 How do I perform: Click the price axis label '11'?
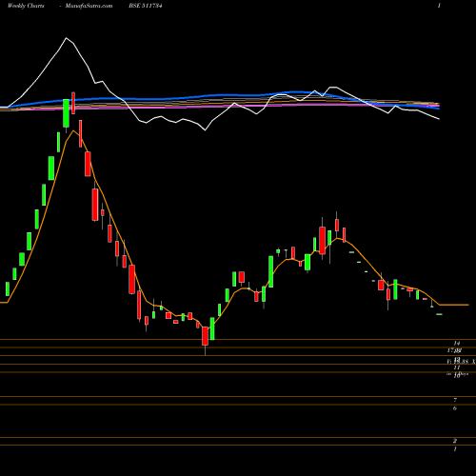coord(457,367)
